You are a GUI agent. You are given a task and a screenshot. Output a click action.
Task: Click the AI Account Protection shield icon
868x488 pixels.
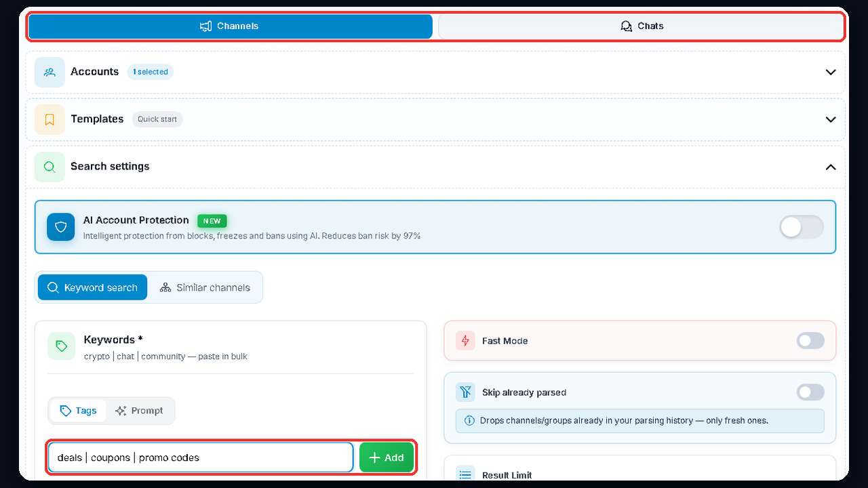click(61, 227)
